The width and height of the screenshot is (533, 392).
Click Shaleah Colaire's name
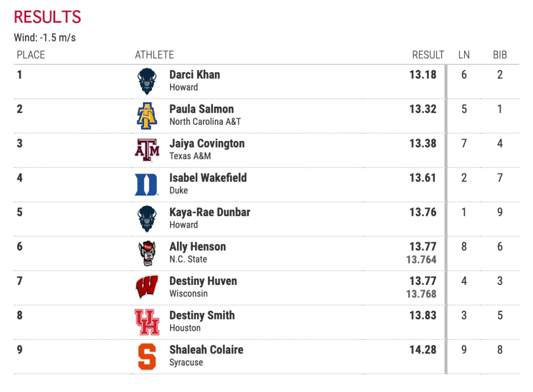[206, 350]
